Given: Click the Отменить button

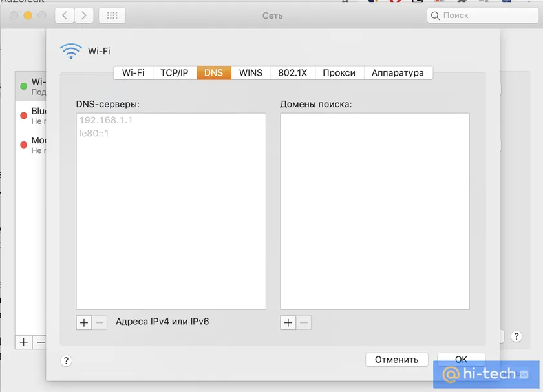Looking at the screenshot, I should click(397, 360).
